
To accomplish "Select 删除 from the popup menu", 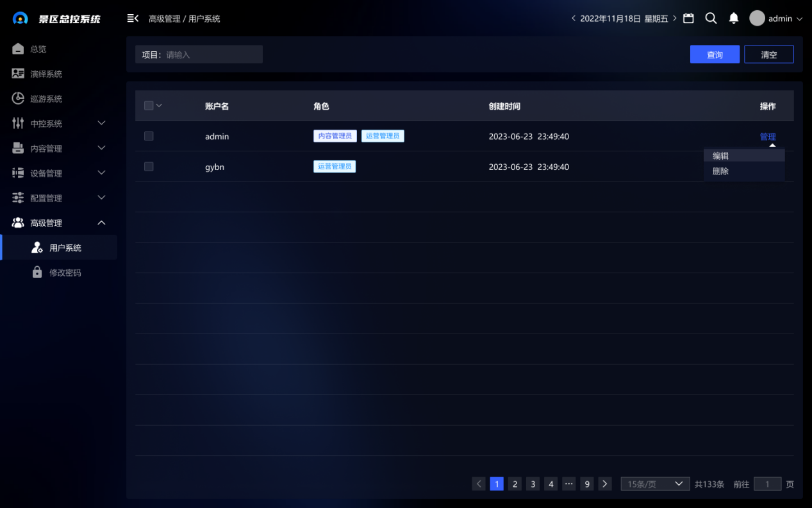I will click(x=721, y=171).
